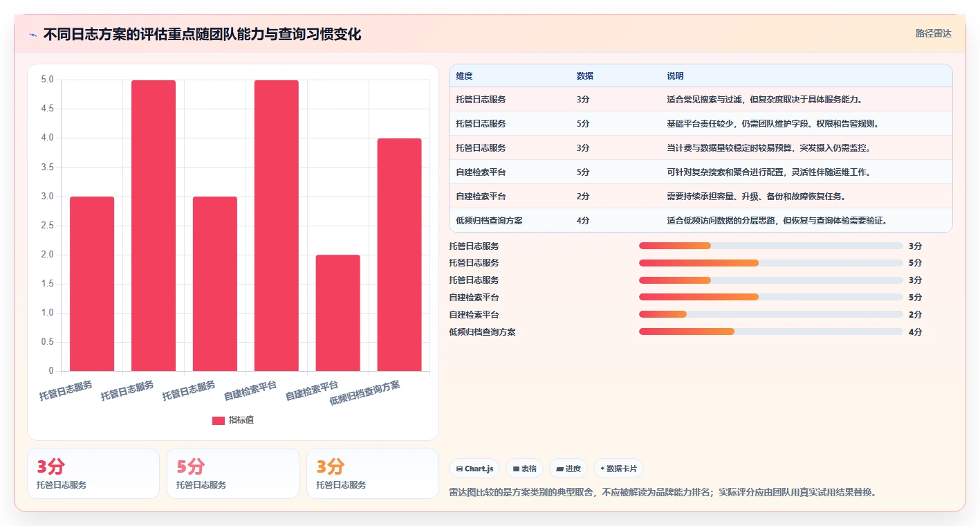Click the 5分 cell in the 可针对复杂搜索 row
The height and width of the screenshot is (526, 980).
coord(583,172)
